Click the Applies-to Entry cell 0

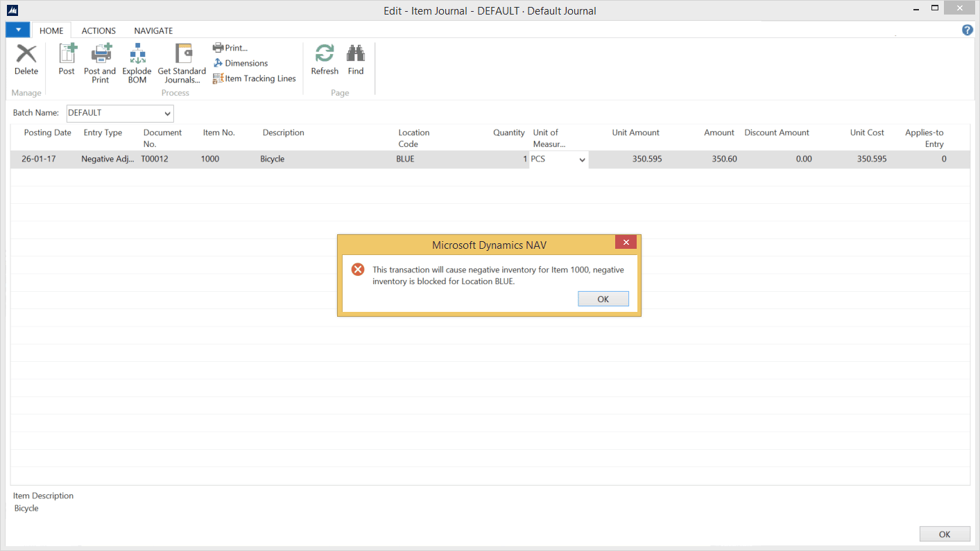944,159
